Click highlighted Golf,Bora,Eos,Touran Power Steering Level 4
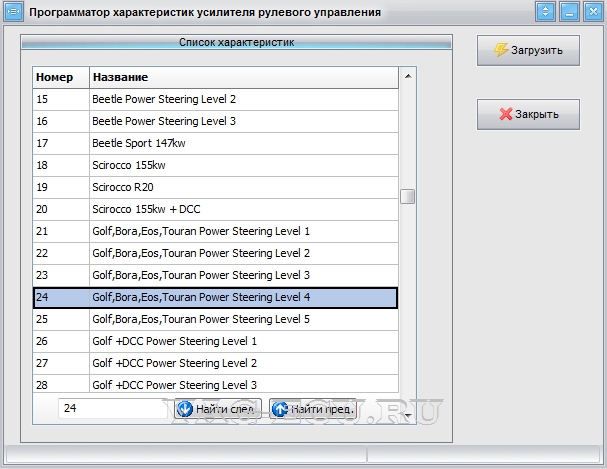 click(216, 298)
